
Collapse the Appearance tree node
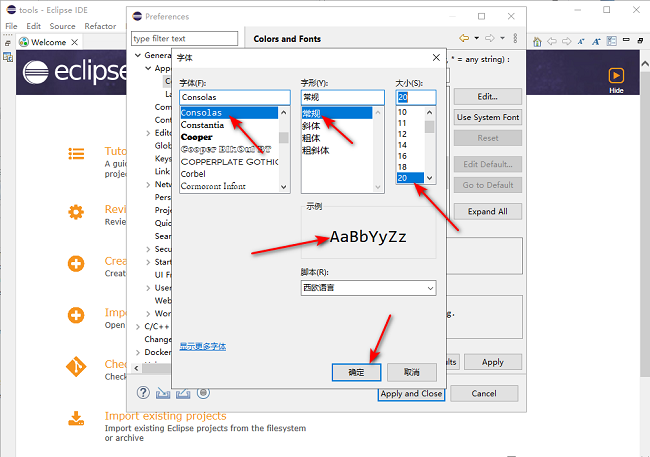coord(148,68)
